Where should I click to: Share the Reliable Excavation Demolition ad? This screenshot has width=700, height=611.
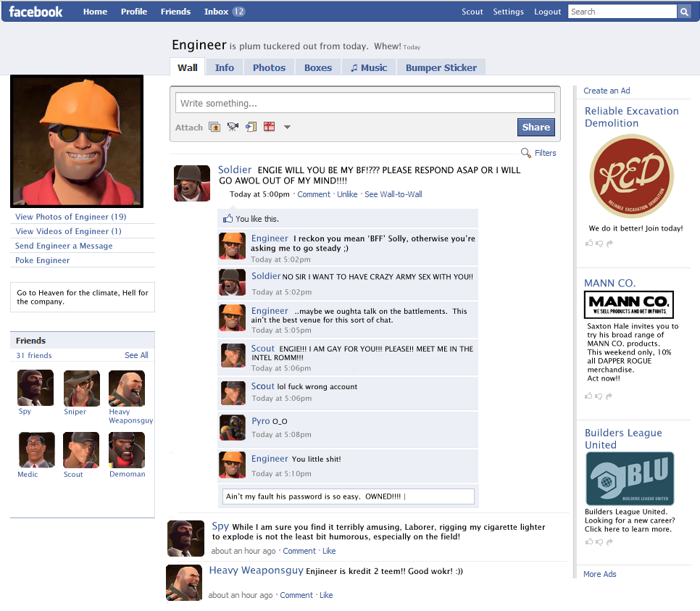610,243
